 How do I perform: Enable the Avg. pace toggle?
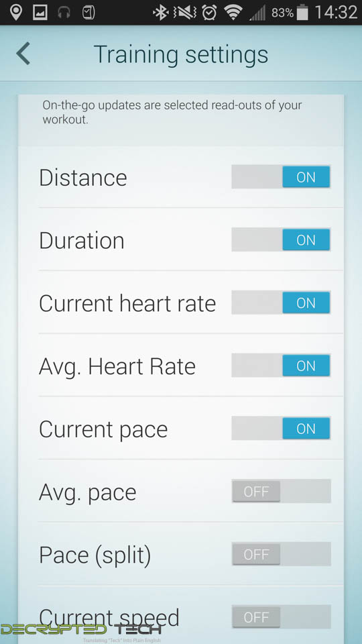tap(281, 492)
